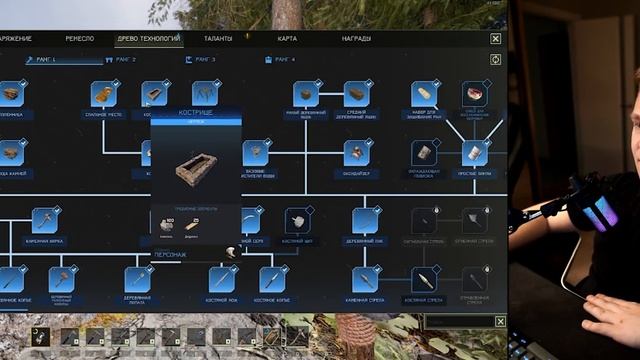Select the locked Костяной щит node
The image size is (640, 360).
click(298, 220)
